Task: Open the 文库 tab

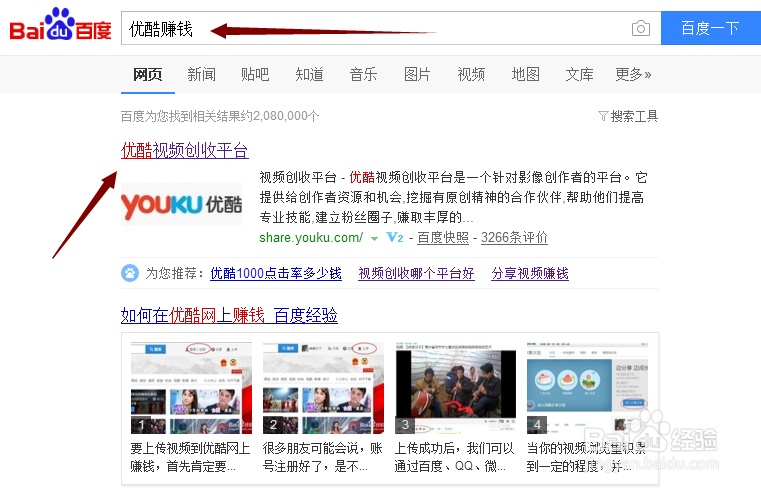Action: point(579,74)
